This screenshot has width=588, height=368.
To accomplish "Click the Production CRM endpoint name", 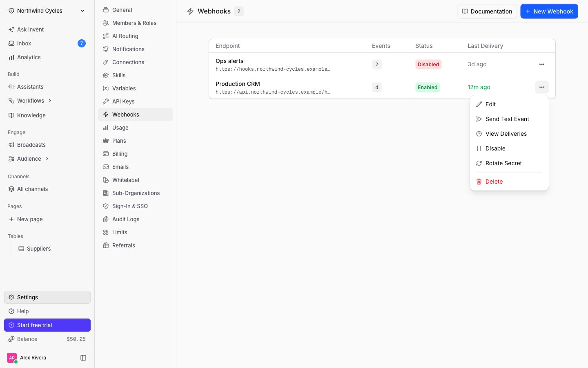I will pyautogui.click(x=238, y=84).
